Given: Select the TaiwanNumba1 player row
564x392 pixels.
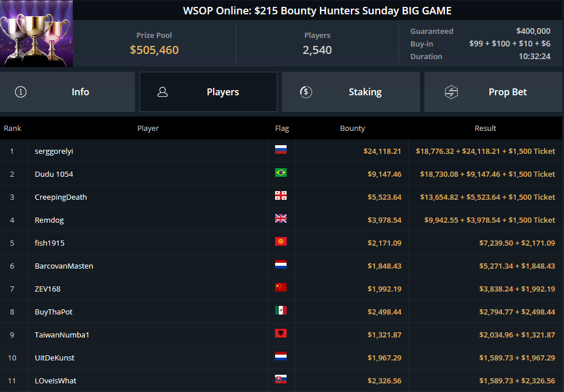Looking at the screenshot, I should [281, 335].
